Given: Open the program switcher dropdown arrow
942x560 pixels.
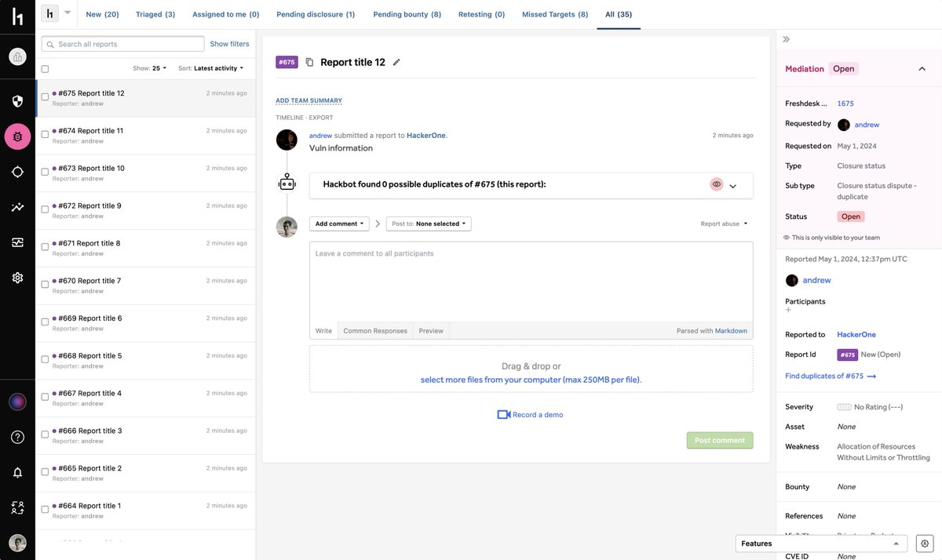Looking at the screenshot, I should 68,13.
